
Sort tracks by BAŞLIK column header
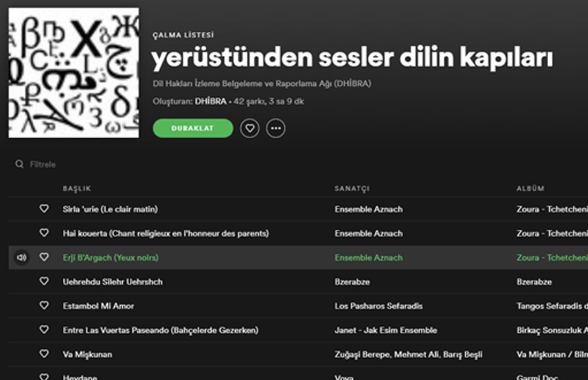pos(77,189)
